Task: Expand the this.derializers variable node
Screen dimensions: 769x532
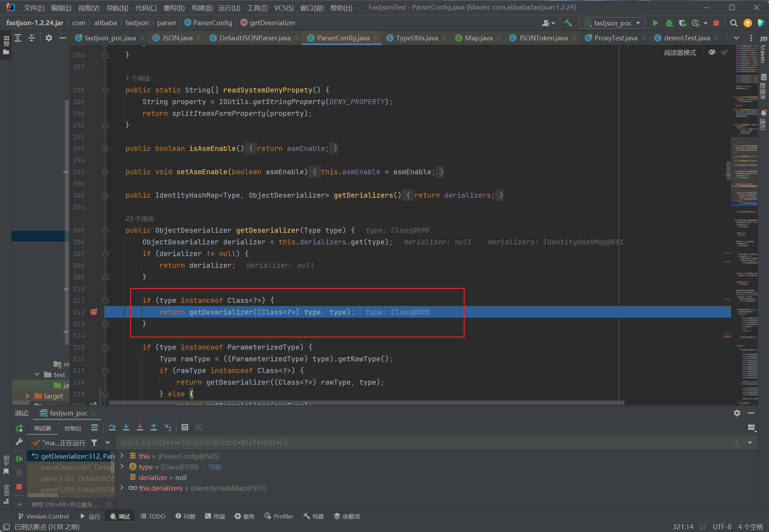Action: coord(122,488)
